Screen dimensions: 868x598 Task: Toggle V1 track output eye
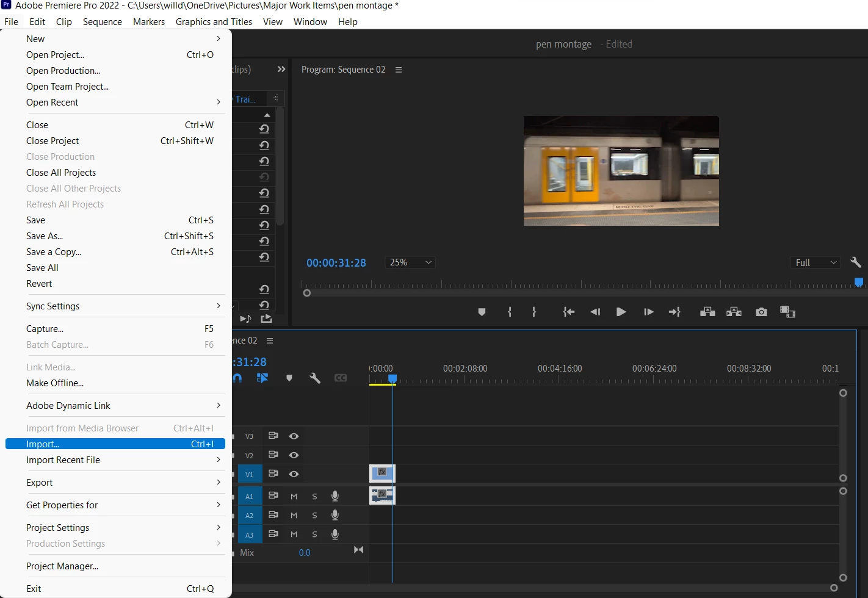(x=294, y=474)
